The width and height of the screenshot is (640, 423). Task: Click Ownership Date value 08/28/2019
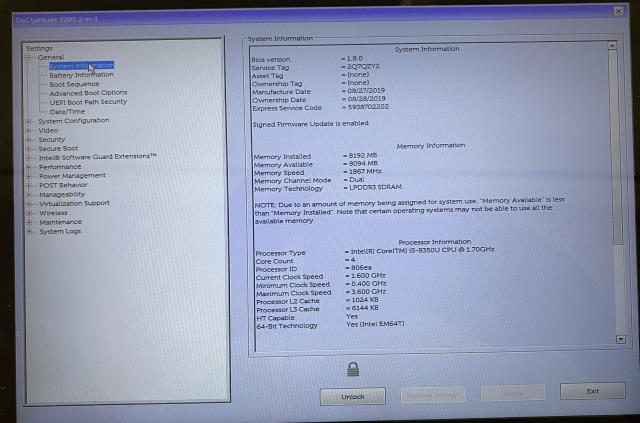366,99
